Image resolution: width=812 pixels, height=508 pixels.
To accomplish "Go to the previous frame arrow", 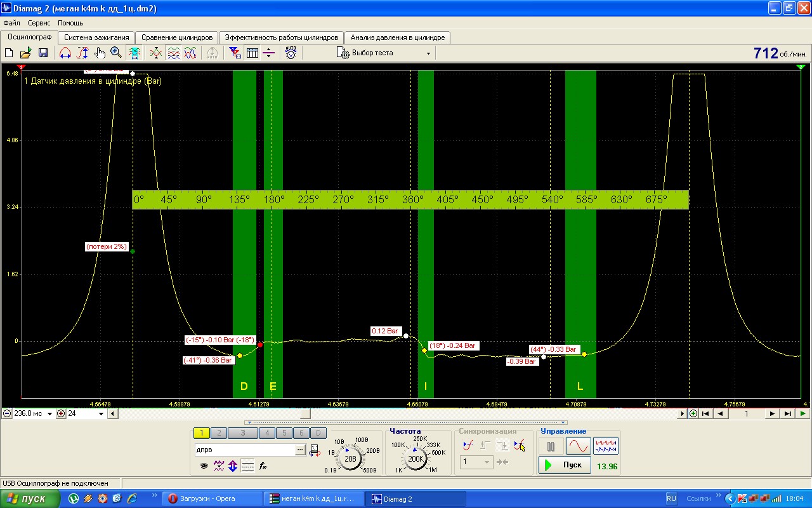I will click(720, 413).
